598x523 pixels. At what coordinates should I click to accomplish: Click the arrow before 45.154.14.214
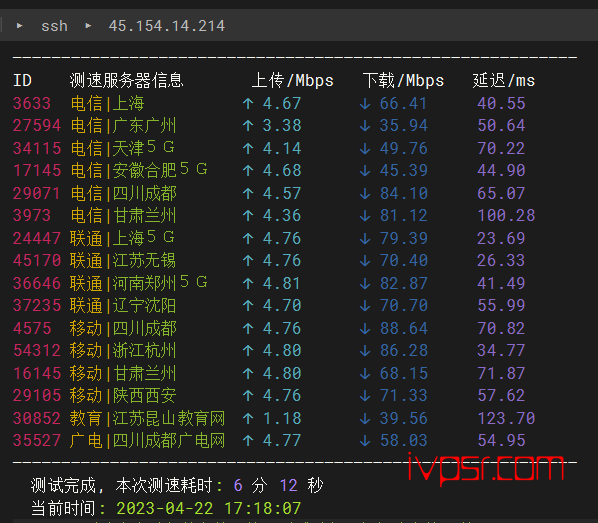click(88, 26)
